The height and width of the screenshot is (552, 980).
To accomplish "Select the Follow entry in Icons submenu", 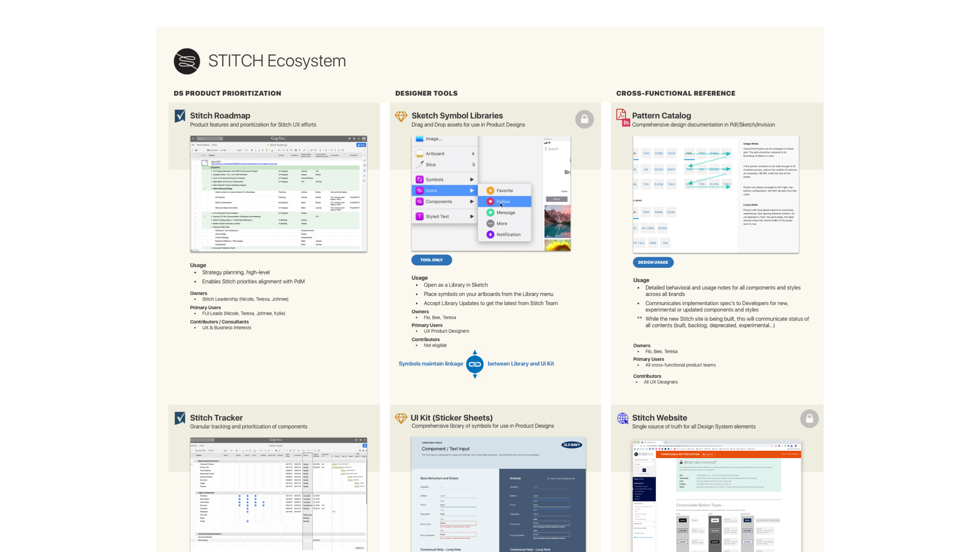I will pos(505,201).
